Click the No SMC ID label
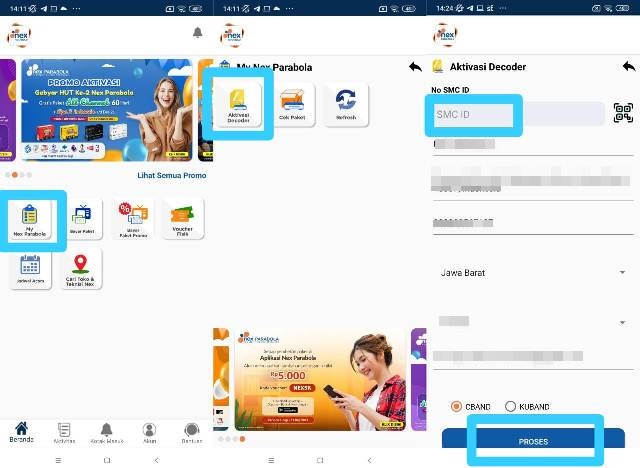This screenshot has height=468, width=640. tap(450, 90)
